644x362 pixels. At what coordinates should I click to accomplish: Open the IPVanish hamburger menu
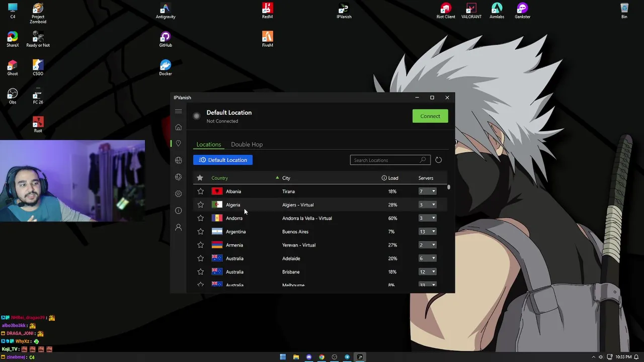pos(178,111)
